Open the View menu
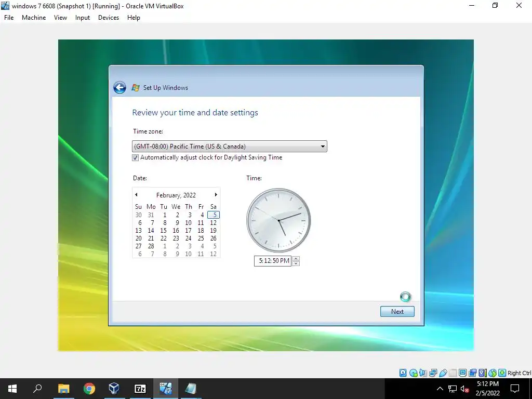Image resolution: width=532 pixels, height=399 pixels. coord(60,18)
